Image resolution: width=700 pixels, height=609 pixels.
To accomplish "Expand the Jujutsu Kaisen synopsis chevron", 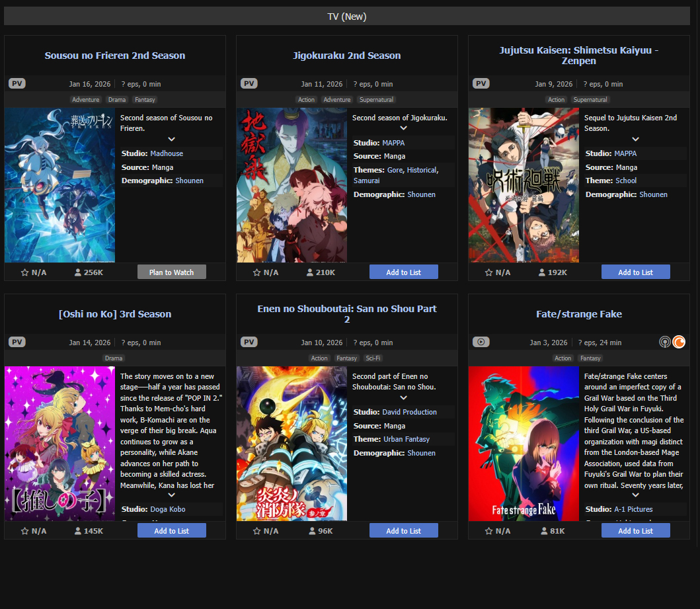I will (x=636, y=139).
